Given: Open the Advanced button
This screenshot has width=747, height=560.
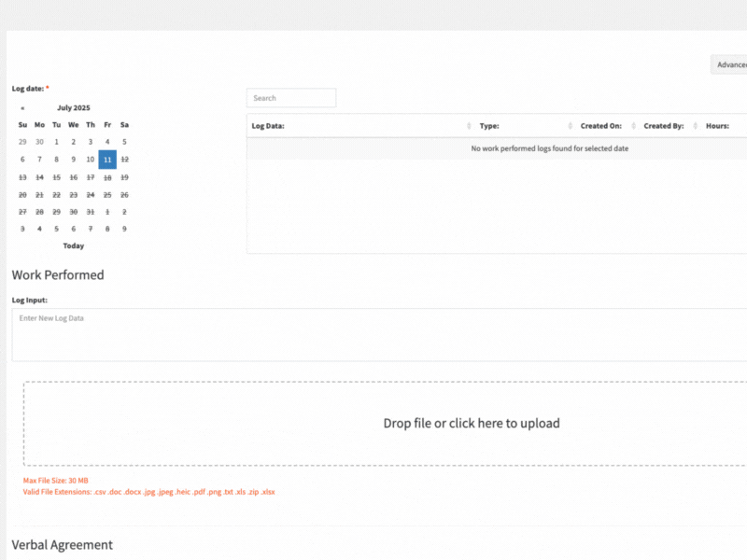Looking at the screenshot, I should click(x=729, y=64).
